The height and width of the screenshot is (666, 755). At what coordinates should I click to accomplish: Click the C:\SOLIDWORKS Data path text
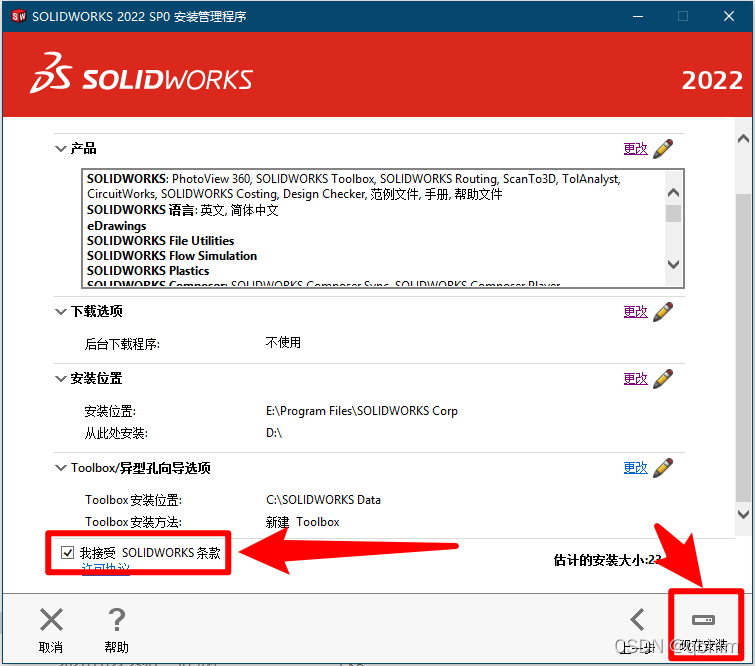[323, 500]
